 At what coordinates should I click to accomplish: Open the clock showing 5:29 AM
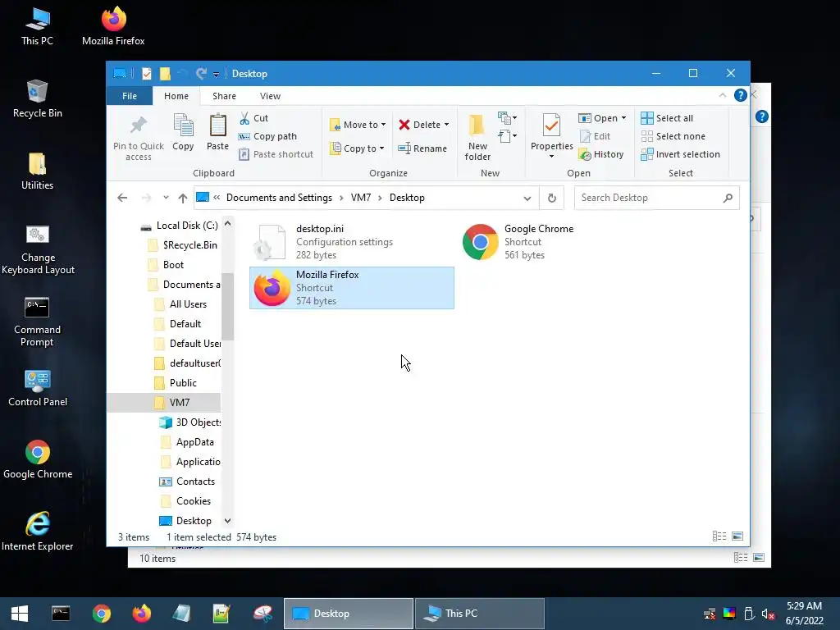click(805, 614)
